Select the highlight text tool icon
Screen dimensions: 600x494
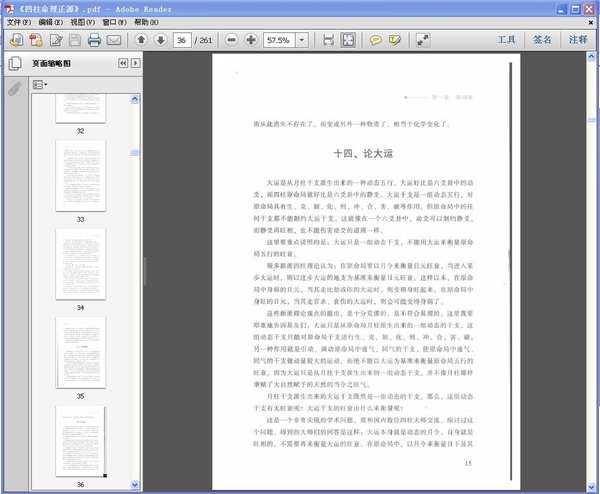tap(396, 40)
